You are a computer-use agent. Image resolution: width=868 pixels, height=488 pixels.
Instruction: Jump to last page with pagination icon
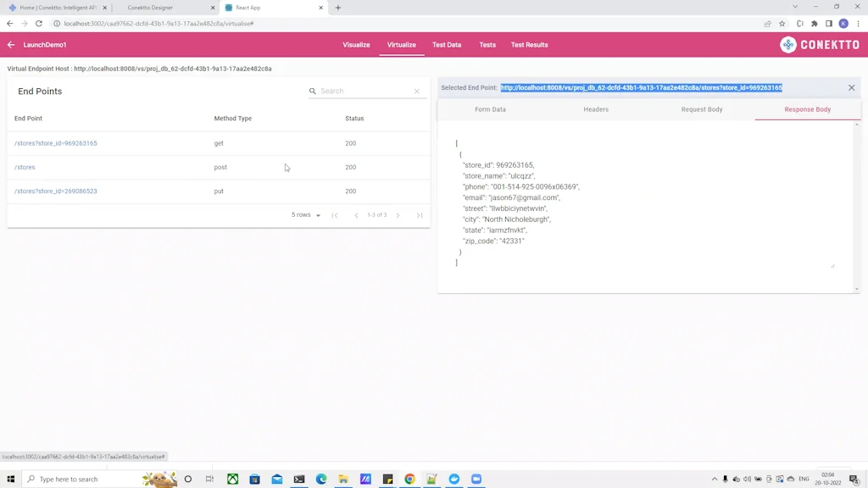pyautogui.click(x=419, y=214)
